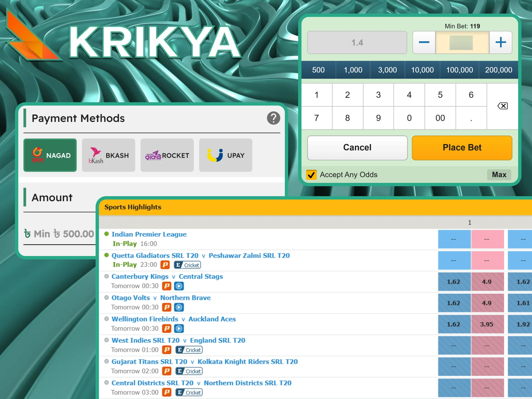This screenshot has width=532, height=399.
Task: Uncheck Accept Any Odds
Action: [311, 175]
